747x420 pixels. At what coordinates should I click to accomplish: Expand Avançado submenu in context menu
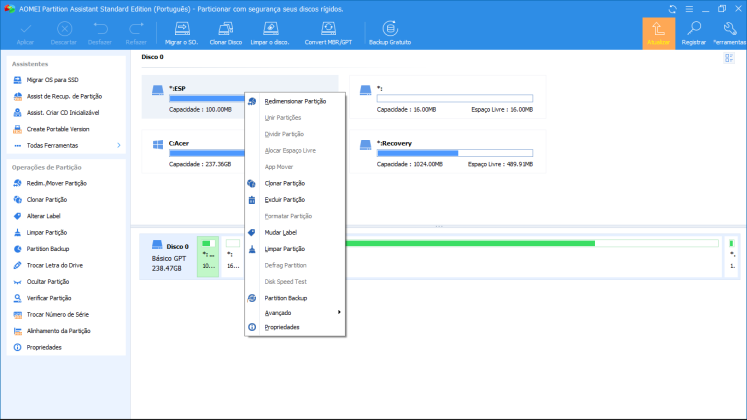point(295,313)
